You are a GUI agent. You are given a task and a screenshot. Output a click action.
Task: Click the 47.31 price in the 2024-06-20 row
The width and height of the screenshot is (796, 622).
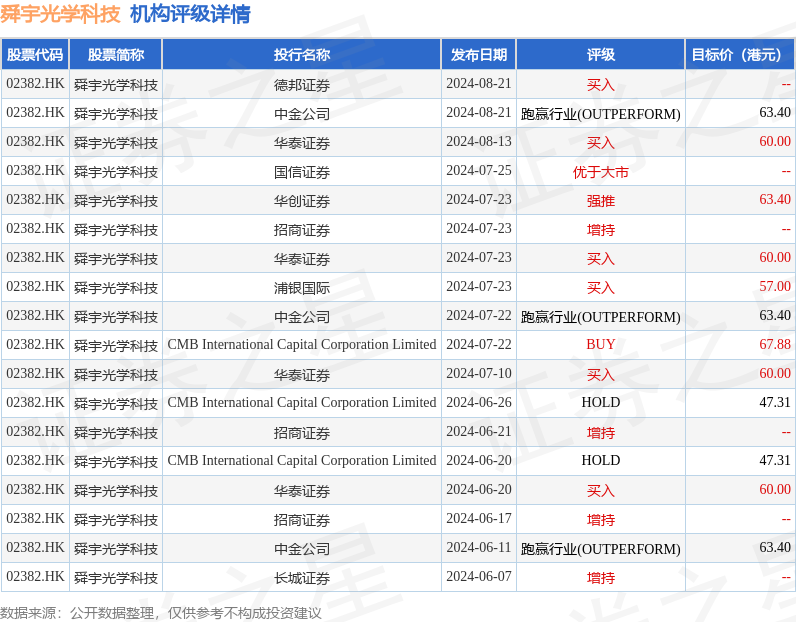click(x=775, y=460)
